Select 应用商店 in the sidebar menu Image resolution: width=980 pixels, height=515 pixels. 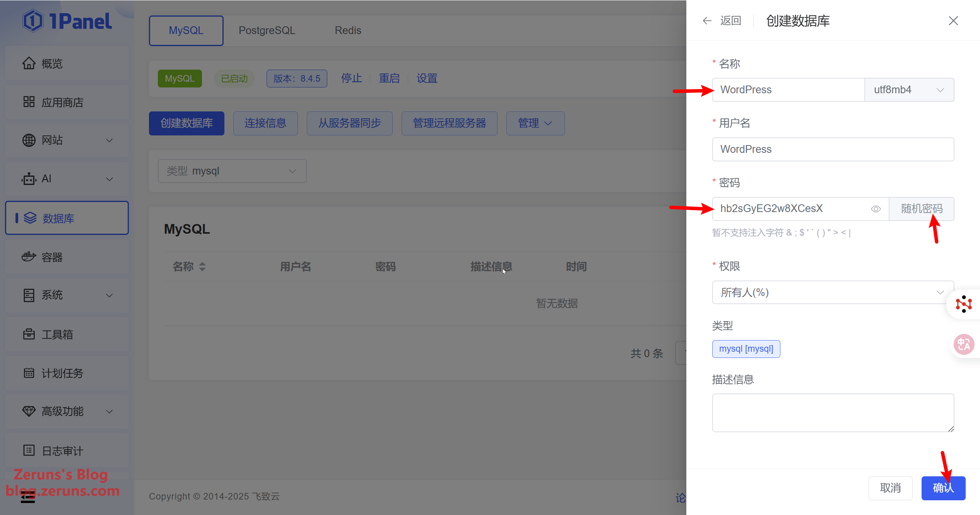pos(67,102)
